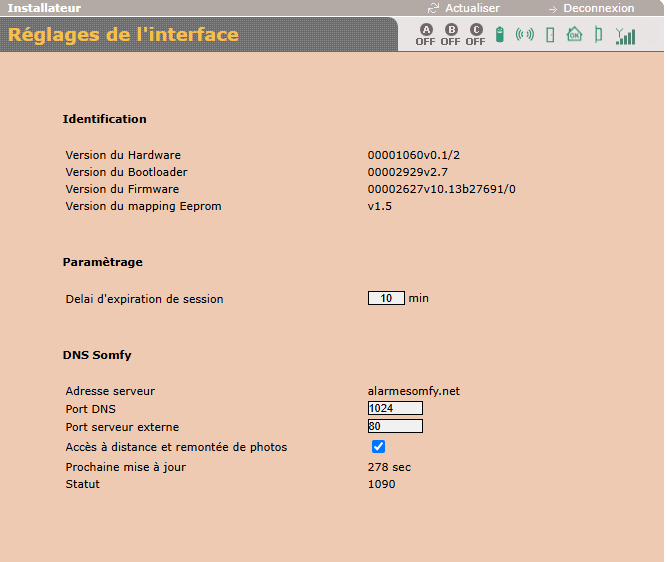
Task: Click zone A OFF status icon
Action: pyautogui.click(x=426, y=35)
